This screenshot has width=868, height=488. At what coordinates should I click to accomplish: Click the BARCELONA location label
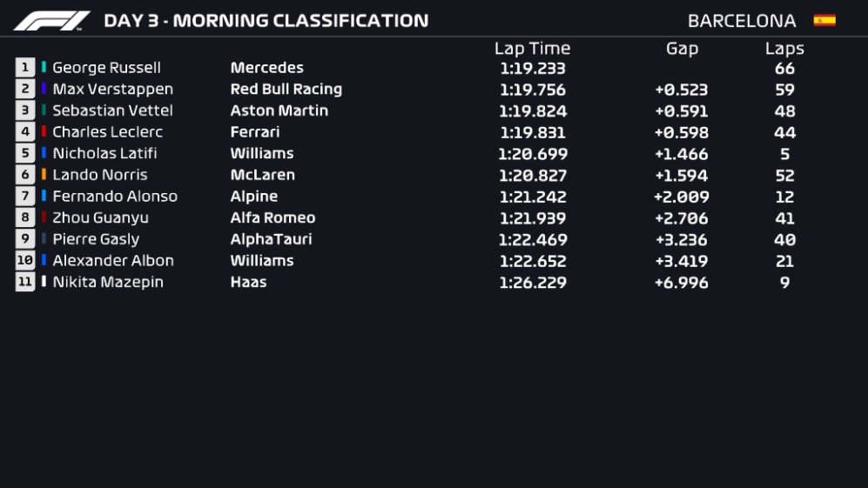742,21
